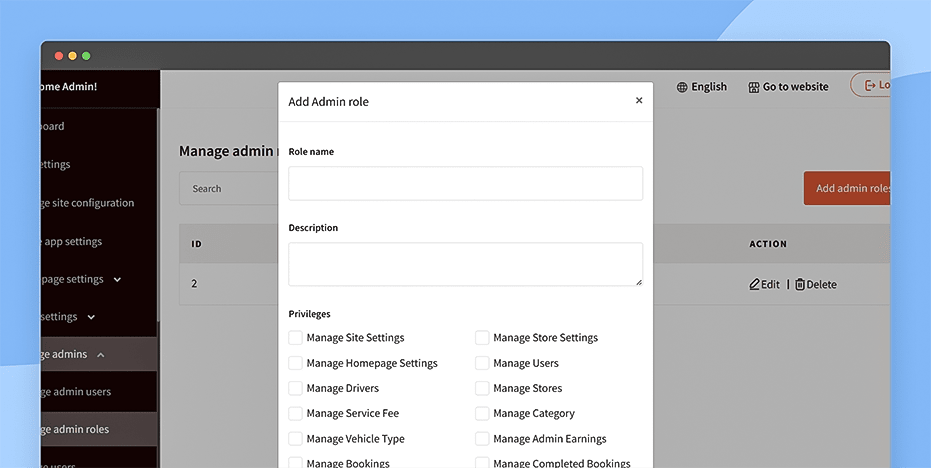Click the Search field in roles page
The width and height of the screenshot is (931, 468).
[229, 188]
